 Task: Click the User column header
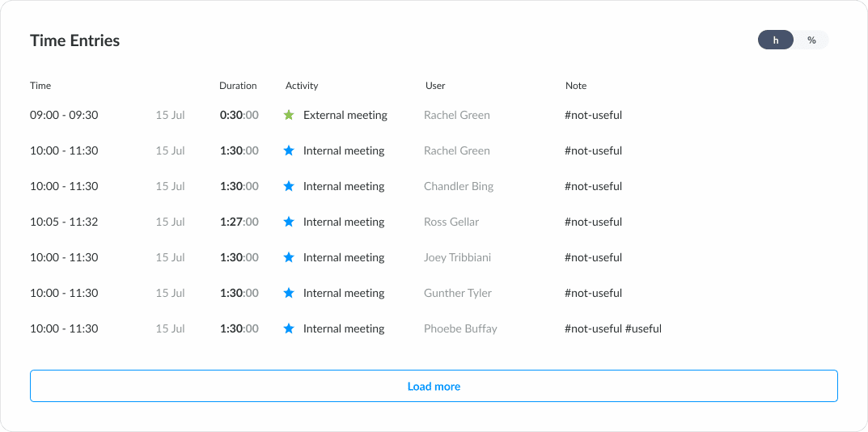pyautogui.click(x=435, y=86)
